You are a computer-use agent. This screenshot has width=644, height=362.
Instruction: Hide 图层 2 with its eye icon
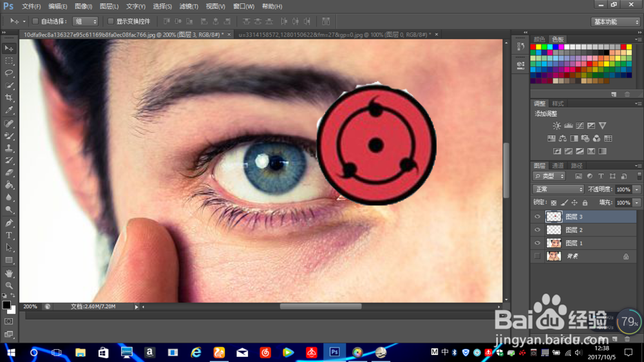[x=537, y=230]
